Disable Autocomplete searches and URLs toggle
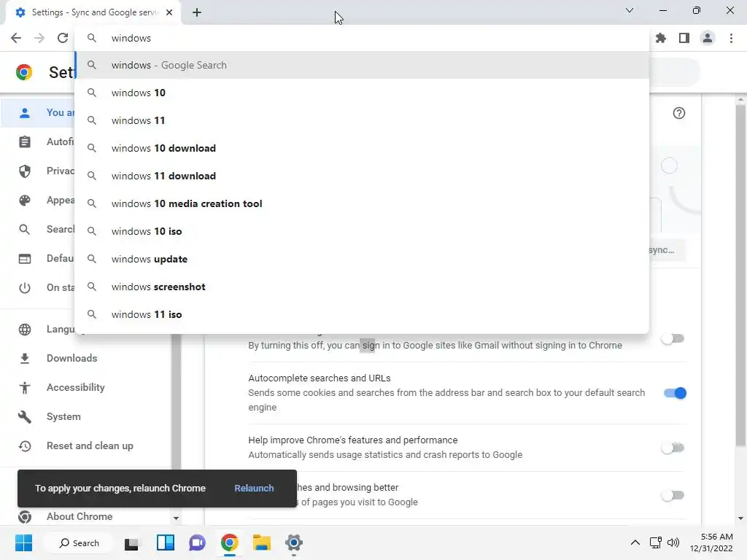747x560 pixels. point(675,393)
